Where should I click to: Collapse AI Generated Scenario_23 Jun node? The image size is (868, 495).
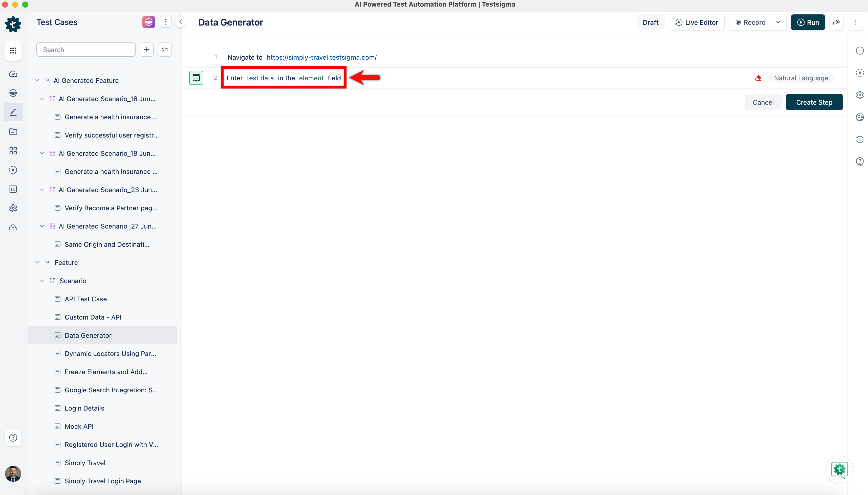42,190
